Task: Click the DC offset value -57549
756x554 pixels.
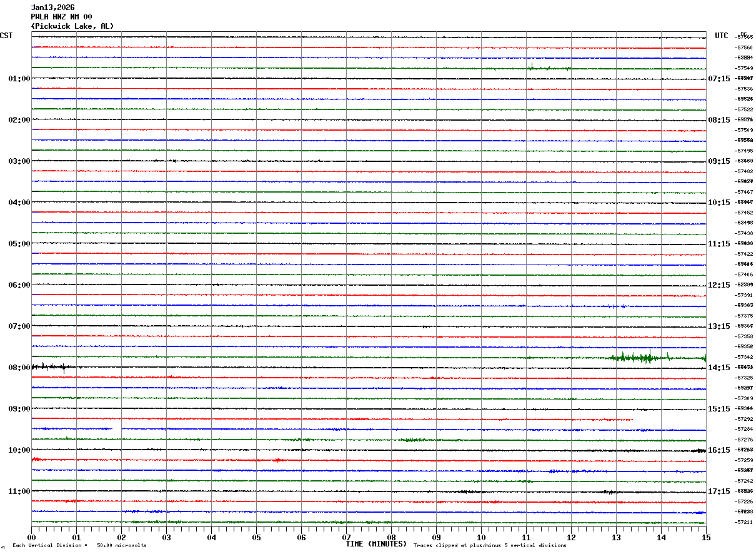Action: (744, 68)
